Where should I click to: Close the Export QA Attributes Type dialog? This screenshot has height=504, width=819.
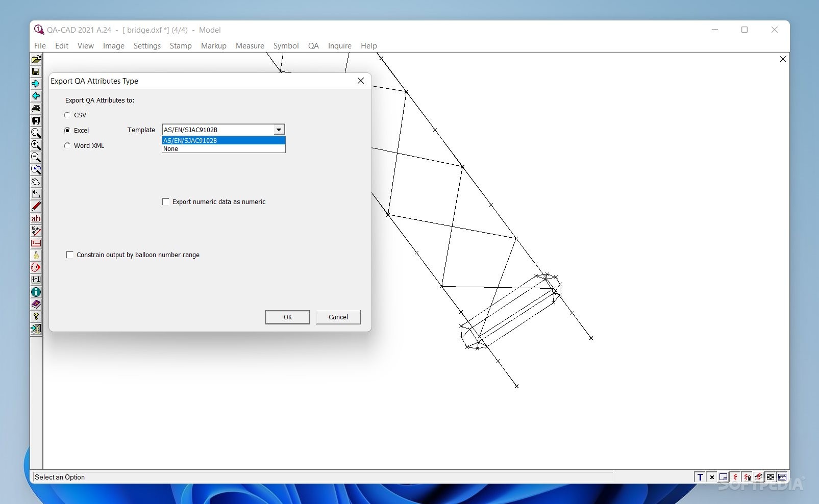tap(361, 81)
